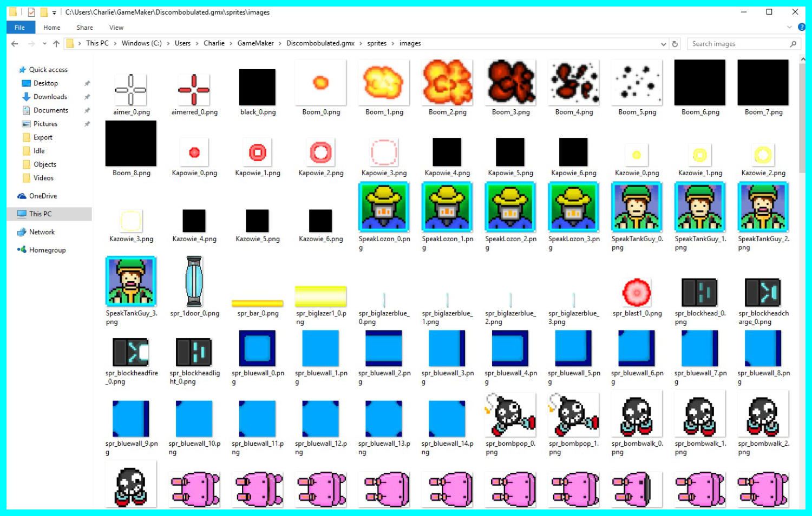Click the GameMaker breadcrumb in address bar
The image size is (812, 516).
(255, 43)
